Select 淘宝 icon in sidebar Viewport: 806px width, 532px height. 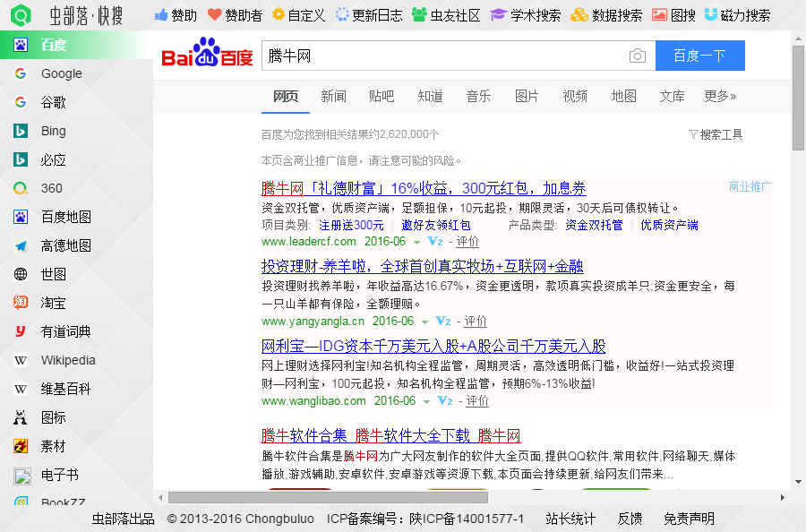pyautogui.click(x=21, y=303)
